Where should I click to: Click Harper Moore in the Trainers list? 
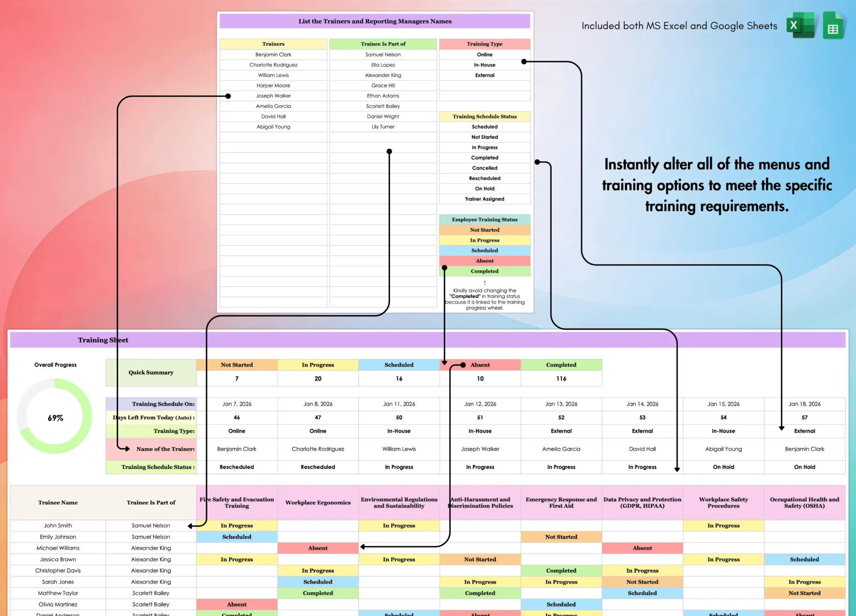pos(273,86)
